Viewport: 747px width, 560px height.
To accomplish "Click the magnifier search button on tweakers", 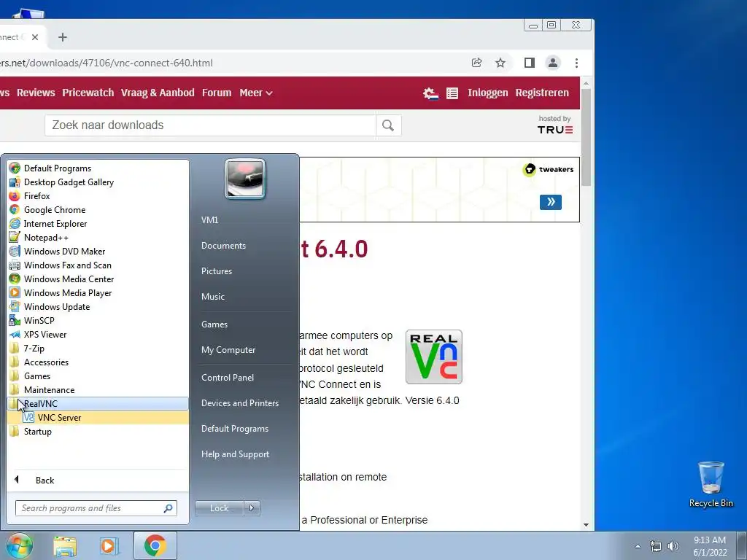I will (388, 125).
